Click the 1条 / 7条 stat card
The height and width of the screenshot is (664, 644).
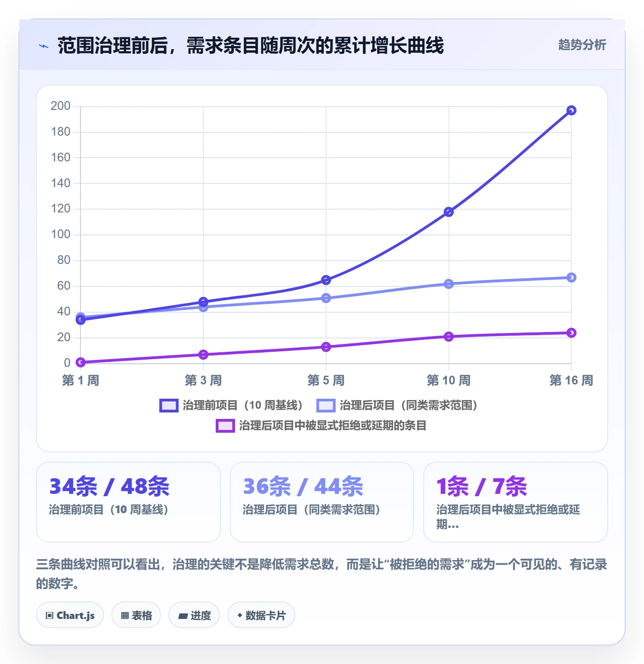[x=516, y=502]
